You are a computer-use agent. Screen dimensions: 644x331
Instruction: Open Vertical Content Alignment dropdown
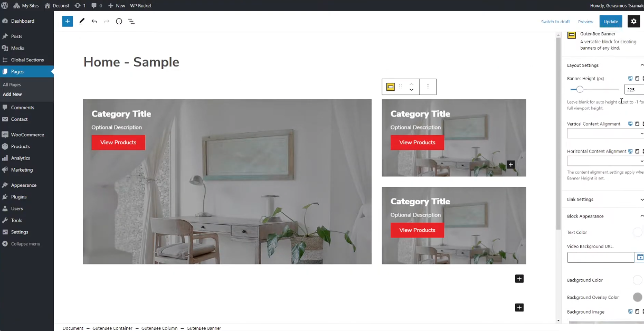tap(605, 134)
